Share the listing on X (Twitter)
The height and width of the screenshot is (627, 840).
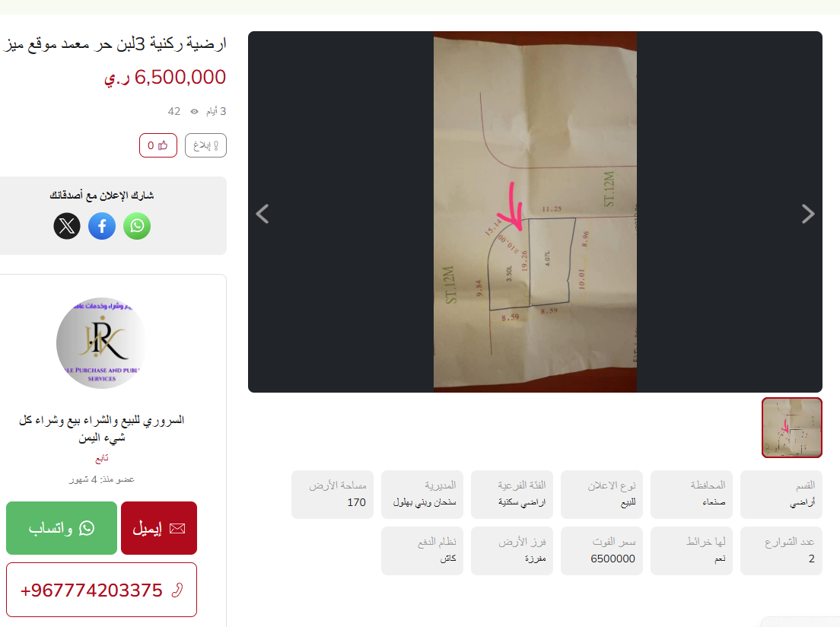pyautogui.click(x=67, y=225)
